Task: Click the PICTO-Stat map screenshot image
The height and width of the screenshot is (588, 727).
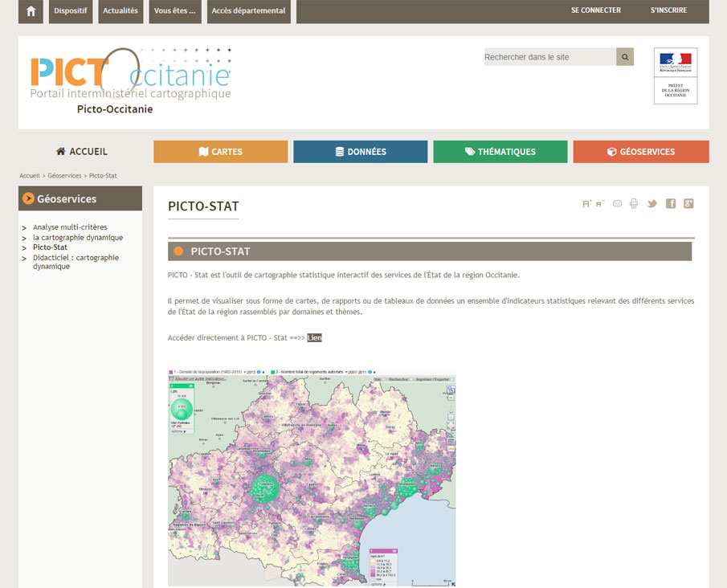Action: pyautogui.click(x=312, y=478)
